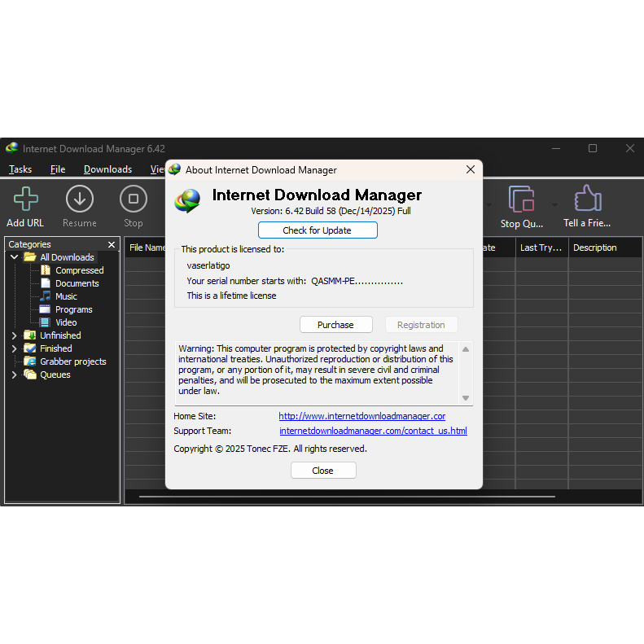The width and height of the screenshot is (644, 644).
Task: Select the Compressed category icon
Action: coord(46,270)
